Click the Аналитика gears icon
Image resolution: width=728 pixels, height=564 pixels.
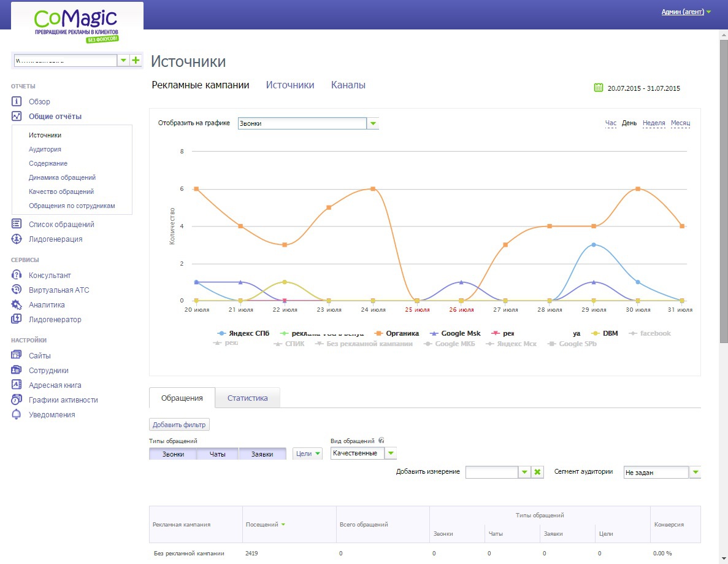coord(16,305)
